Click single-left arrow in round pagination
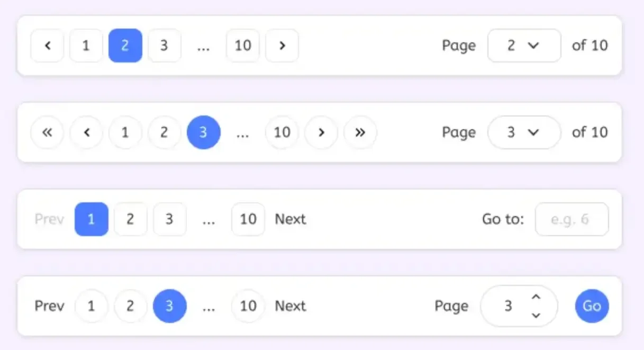Viewport: 644px width, 350px height. point(86,132)
